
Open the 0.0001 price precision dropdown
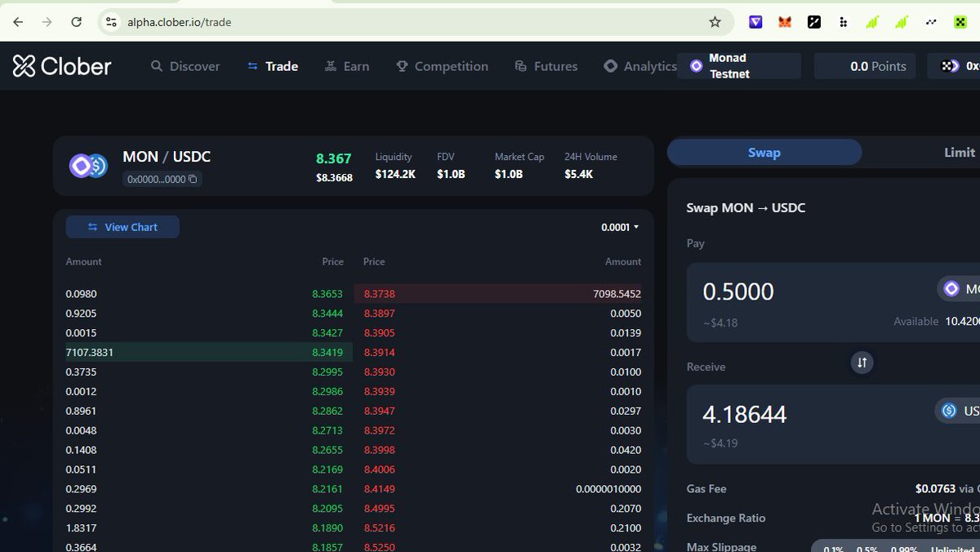pyautogui.click(x=620, y=227)
